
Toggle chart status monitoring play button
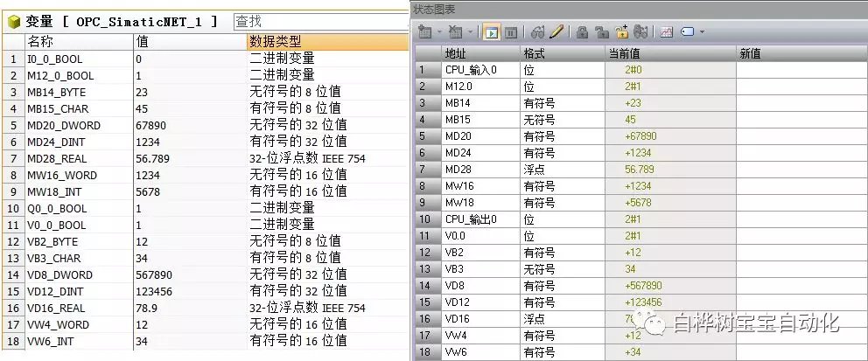pyautogui.click(x=491, y=32)
